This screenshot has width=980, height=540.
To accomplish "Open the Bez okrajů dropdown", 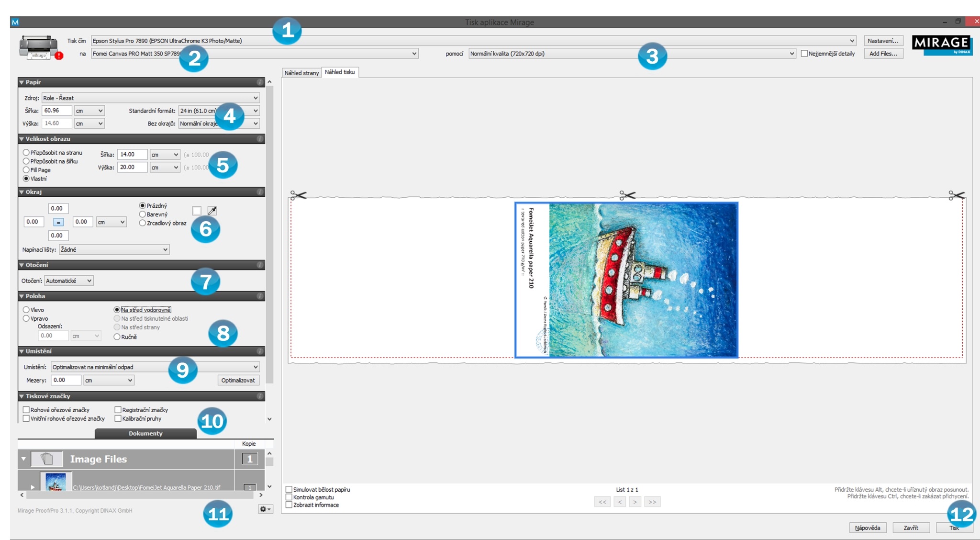I will [x=219, y=124].
